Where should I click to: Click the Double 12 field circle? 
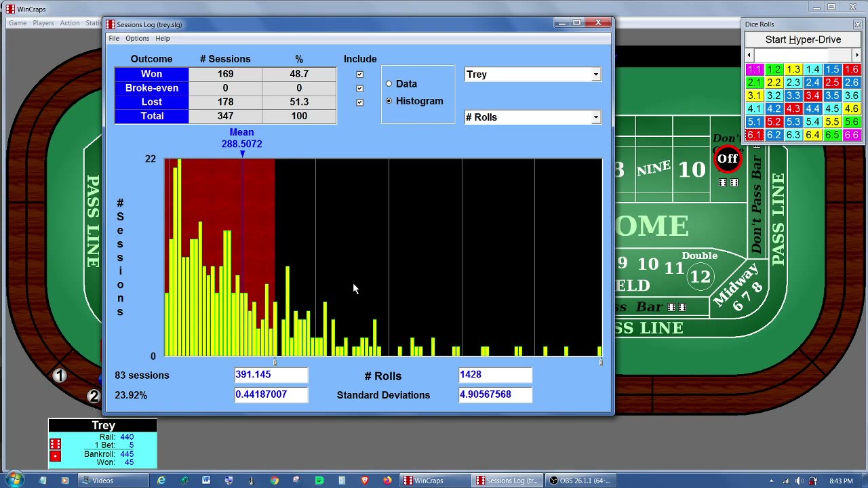tap(700, 276)
